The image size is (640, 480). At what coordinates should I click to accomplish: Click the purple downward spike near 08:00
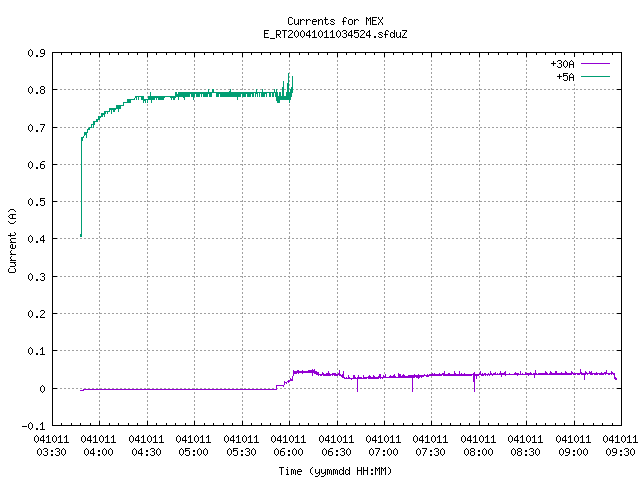click(474, 384)
